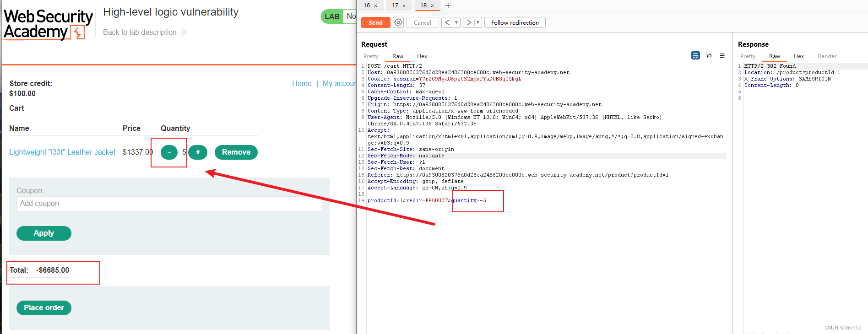Viewport: 868px width, 334px height.
Task: Toggle show non-printable characters \n icon
Action: (x=709, y=55)
